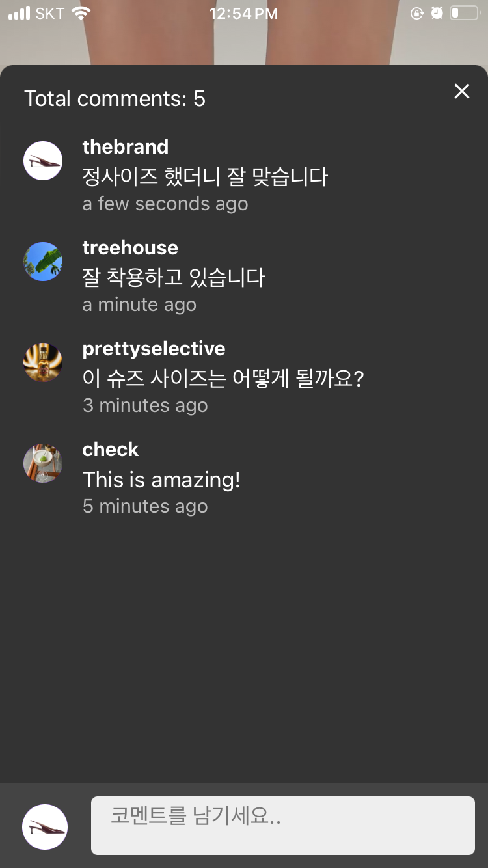
Task: Tap the battery indicator
Action: click(466, 13)
